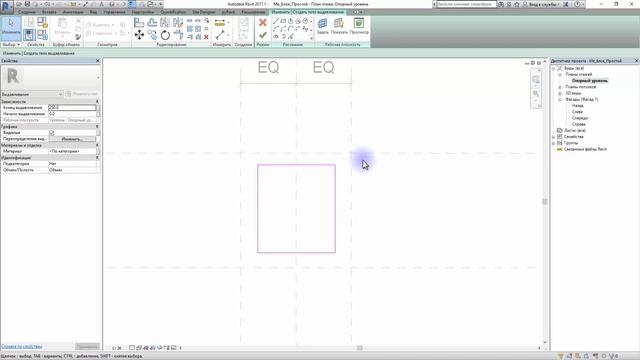This screenshot has height=360, width=640.
Task: Select Назад elevation view
Action: click(x=578, y=106)
